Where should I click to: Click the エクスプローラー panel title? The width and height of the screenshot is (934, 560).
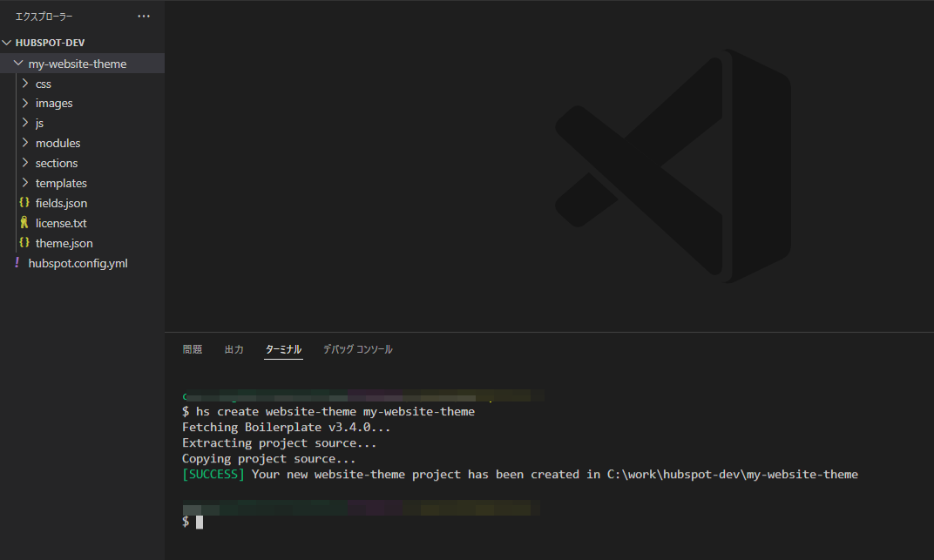coord(44,17)
